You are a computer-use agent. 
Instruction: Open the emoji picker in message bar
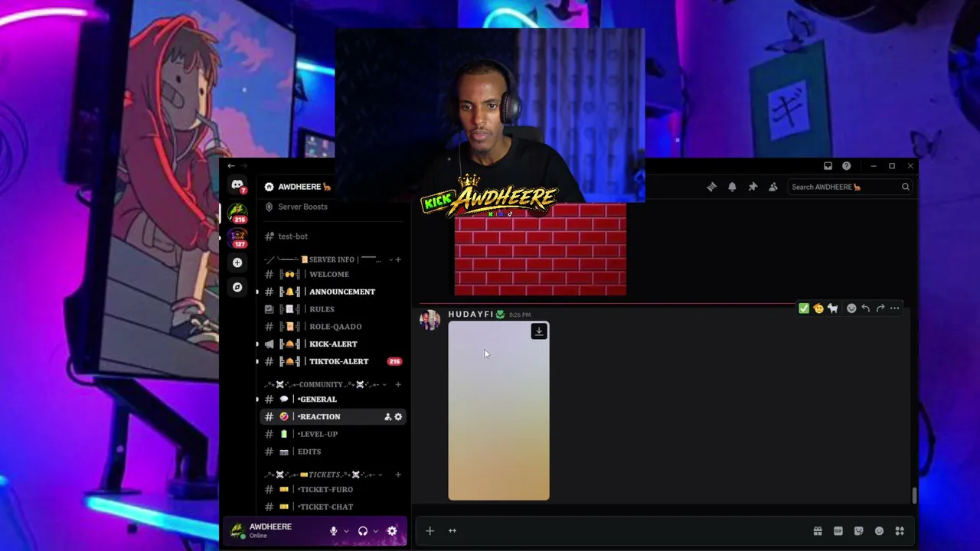tap(879, 531)
